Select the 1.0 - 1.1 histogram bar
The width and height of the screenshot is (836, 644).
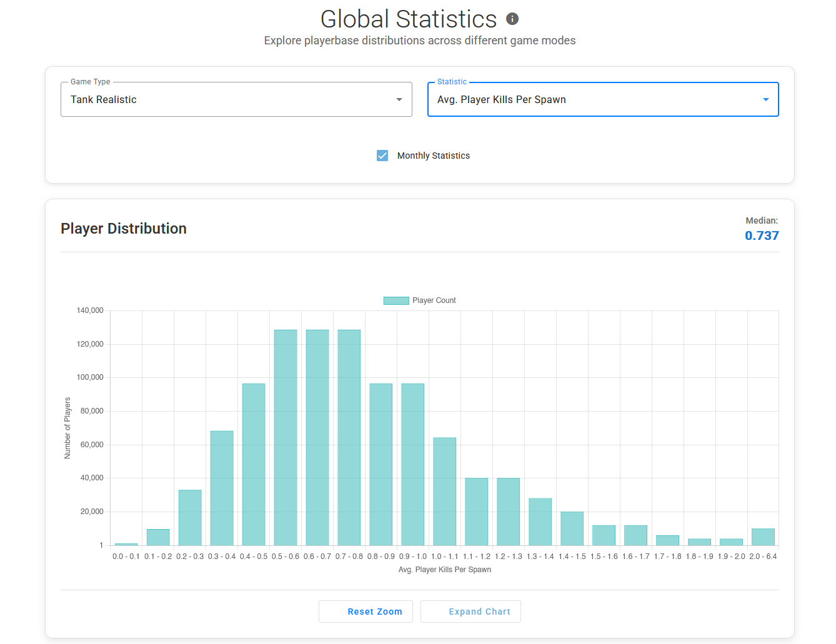pyautogui.click(x=445, y=492)
